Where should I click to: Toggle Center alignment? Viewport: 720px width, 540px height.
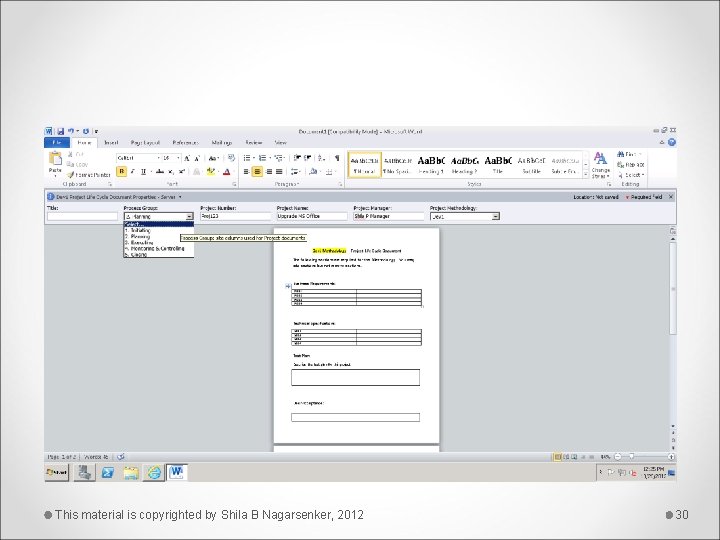tap(258, 172)
